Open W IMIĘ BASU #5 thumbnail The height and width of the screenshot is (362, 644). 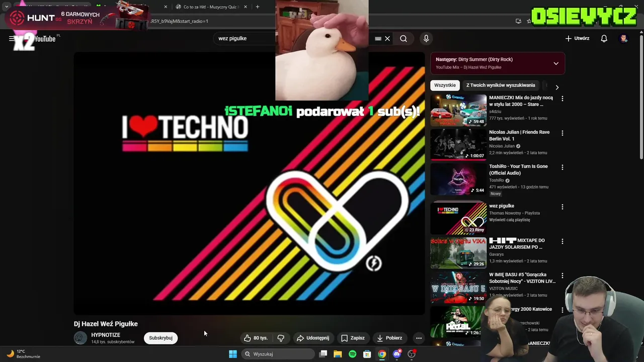pyautogui.click(x=458, y=287)
